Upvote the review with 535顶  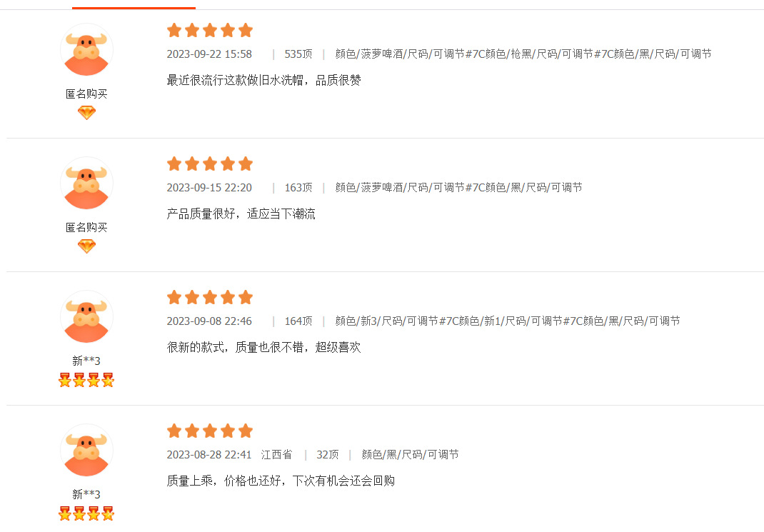tap(298, 54)
